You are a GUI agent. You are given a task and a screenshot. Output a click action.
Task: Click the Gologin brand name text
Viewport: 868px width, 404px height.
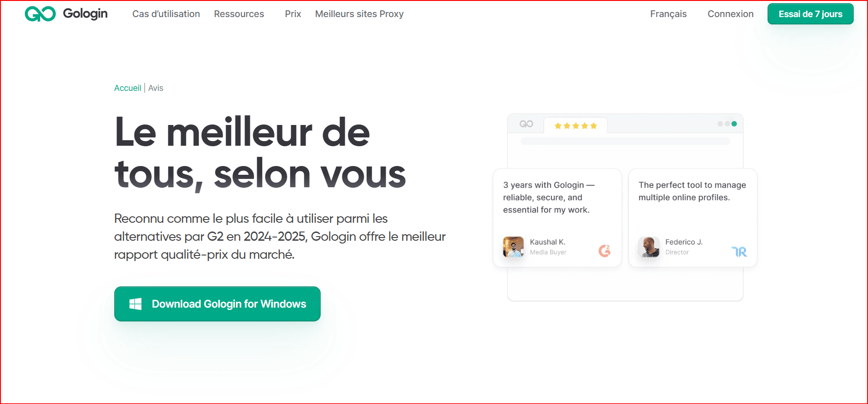pyautogui.click(x=85, y=14)
